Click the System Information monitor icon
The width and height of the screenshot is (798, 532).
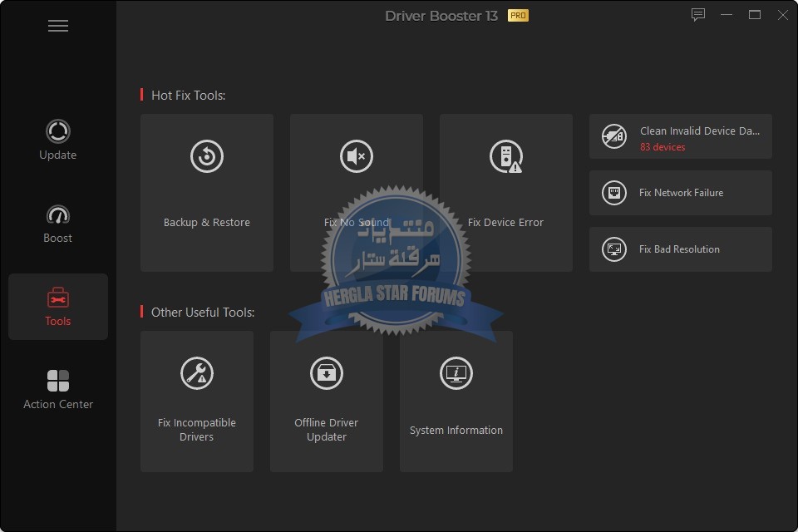coord(456,373)
